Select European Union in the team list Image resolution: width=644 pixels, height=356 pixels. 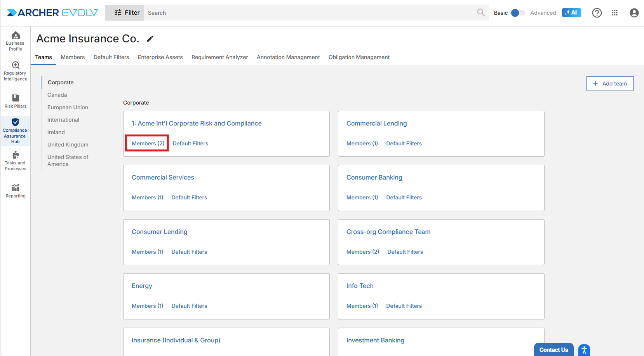68,107
